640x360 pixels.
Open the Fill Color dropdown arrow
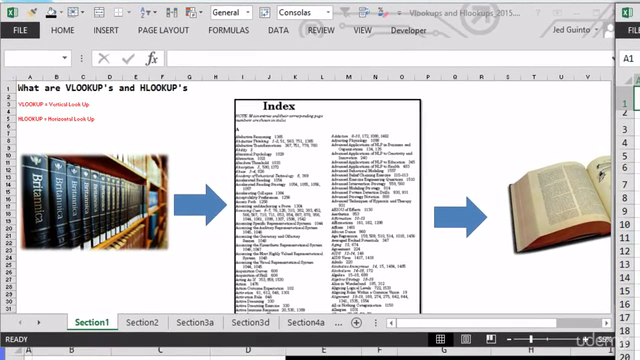[61, 12]
